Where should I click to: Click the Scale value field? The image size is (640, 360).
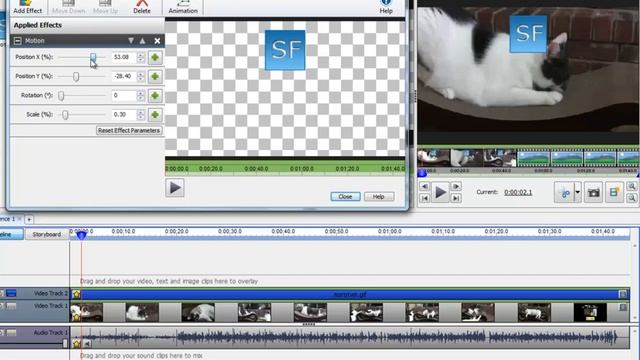coord(124,115)
